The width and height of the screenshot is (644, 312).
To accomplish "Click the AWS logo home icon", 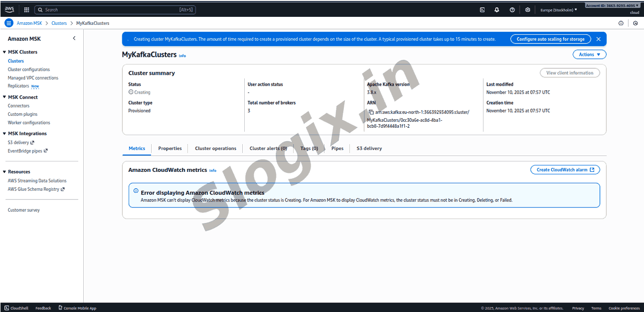I will coord(10,9).
